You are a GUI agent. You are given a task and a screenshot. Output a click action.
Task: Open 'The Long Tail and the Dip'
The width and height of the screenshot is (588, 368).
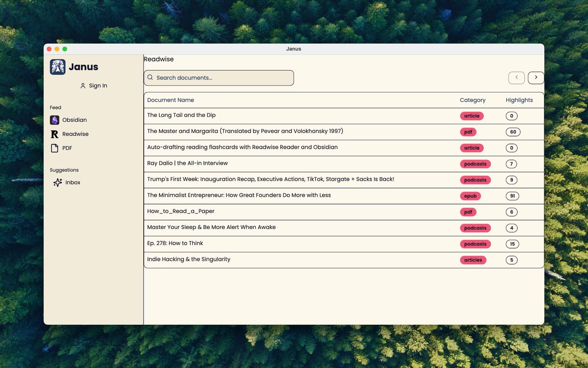(181, 115)
